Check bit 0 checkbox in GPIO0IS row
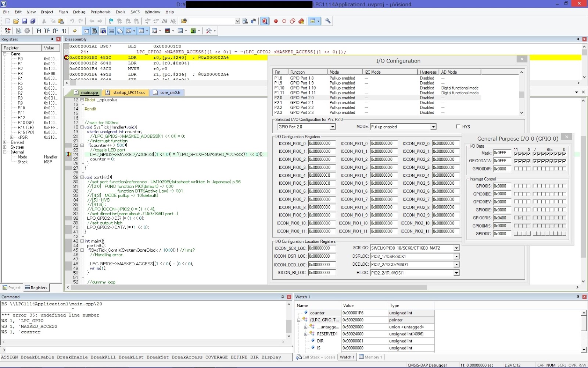The height and width of the screenshot is (368, 588). point(564,186)
